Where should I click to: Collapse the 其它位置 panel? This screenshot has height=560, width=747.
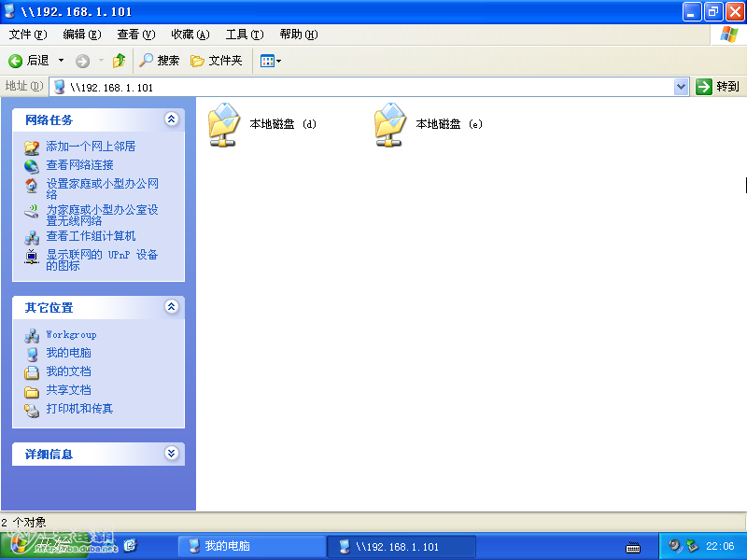point(171,306)
